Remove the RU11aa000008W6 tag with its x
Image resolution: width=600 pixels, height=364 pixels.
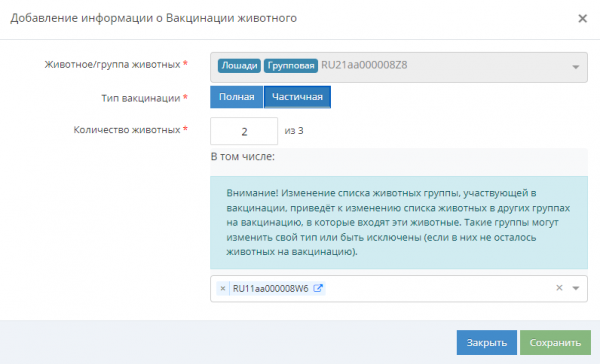click(x=223, y=289)
